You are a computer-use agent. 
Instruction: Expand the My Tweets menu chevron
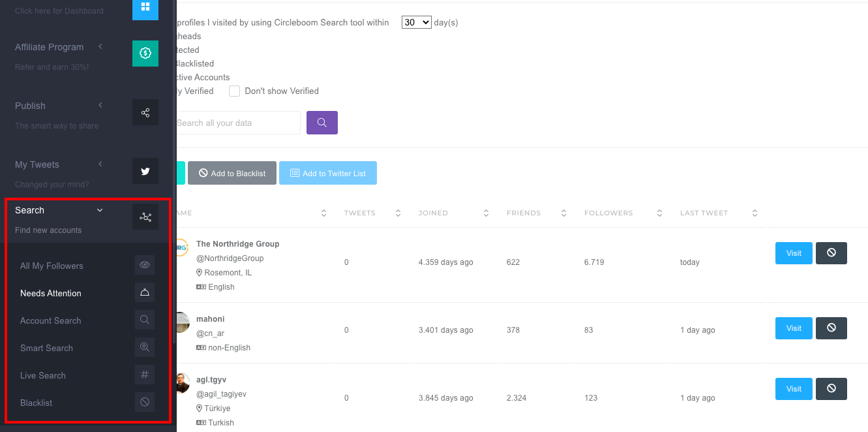[x=100, y=164]
